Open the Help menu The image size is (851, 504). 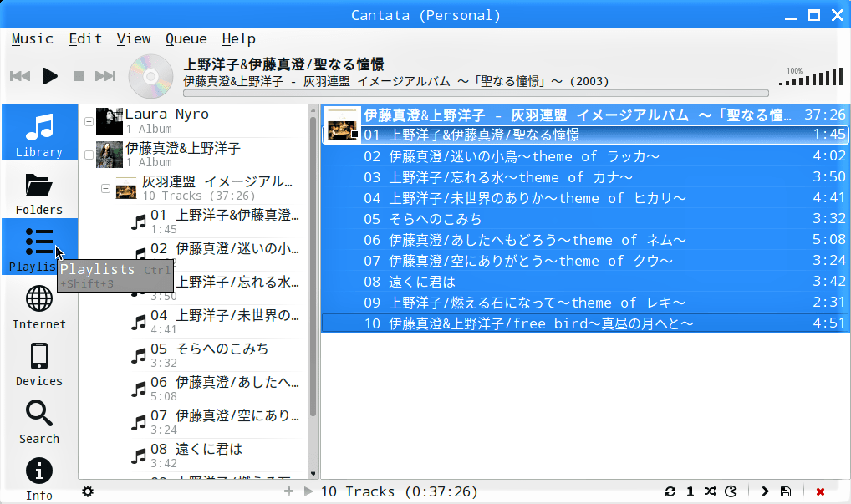pos(239,39)
